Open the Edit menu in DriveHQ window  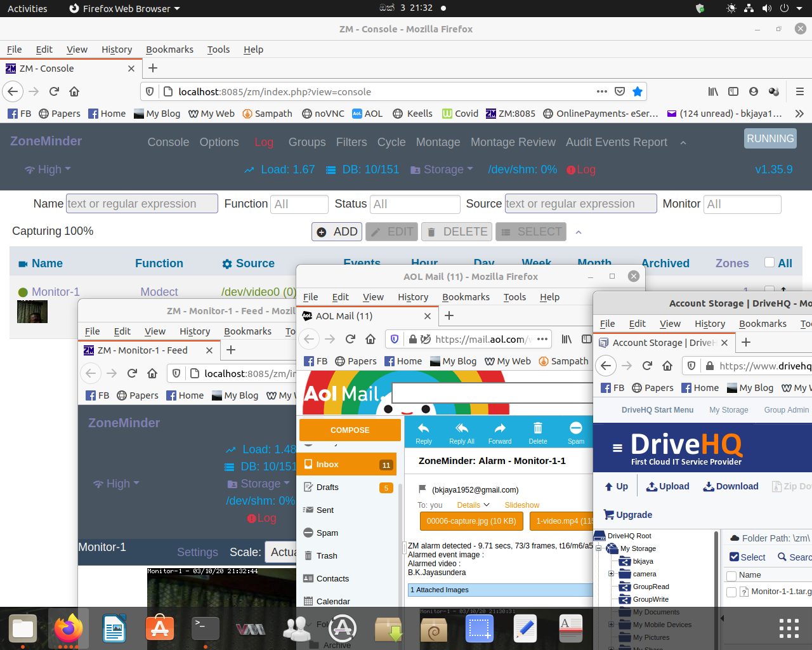tap(638, 324)
